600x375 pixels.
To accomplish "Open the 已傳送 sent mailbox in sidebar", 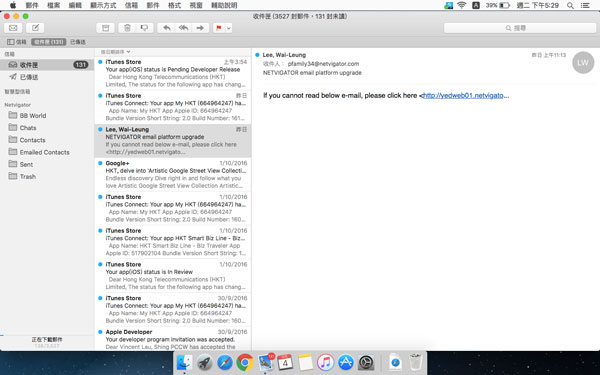I will pyautogui.click(x=47, y=77).
